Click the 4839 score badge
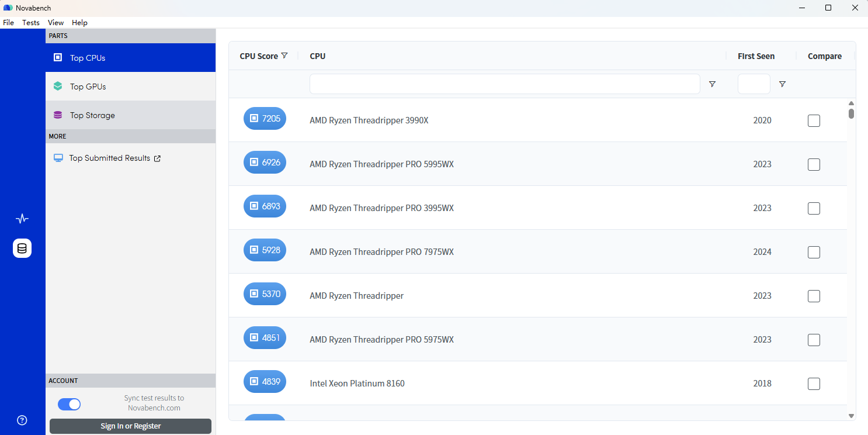868x435 pixels. [265, 381]
